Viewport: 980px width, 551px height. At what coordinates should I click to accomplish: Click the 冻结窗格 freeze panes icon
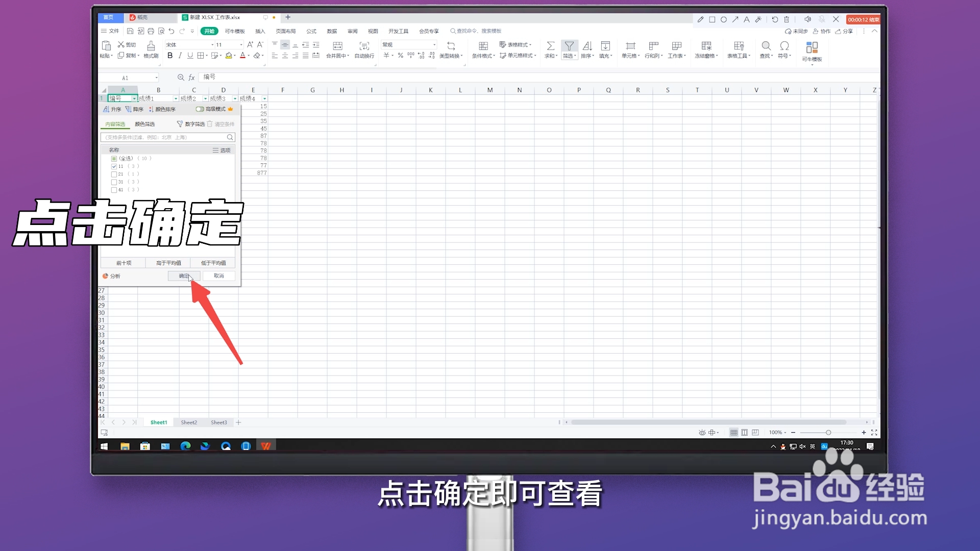[x=706, y=49]
